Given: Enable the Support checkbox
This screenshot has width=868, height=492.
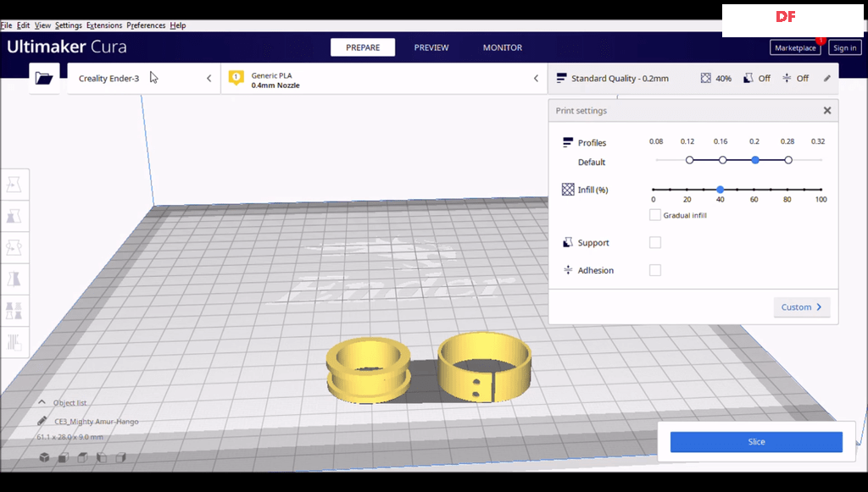Looking at the screenshot, I should tap(655, 242).
